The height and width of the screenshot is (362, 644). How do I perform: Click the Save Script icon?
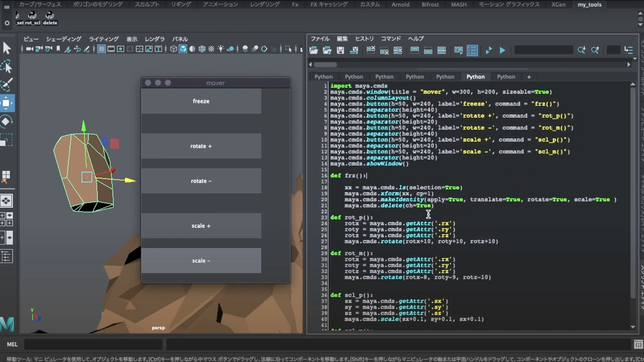[340, 50]
